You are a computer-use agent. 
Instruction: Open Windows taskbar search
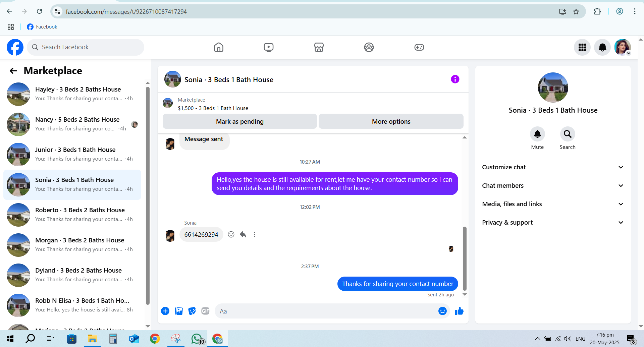30,339
